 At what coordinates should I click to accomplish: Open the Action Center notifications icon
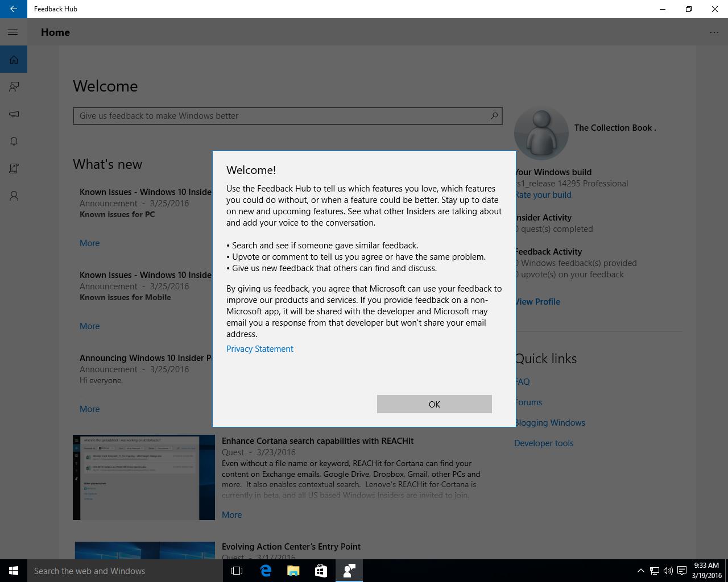click(681, 571)
